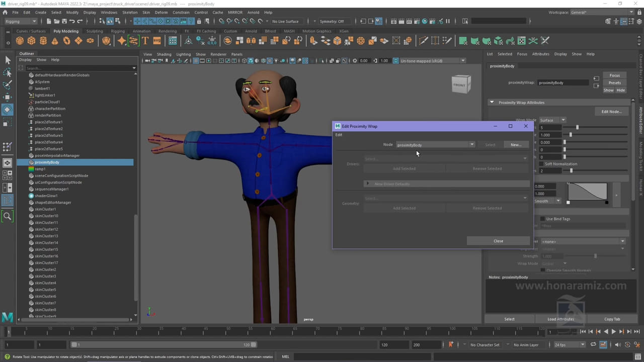
Task: Click the Copy Tab button
Action: click(x=612, y=319)
